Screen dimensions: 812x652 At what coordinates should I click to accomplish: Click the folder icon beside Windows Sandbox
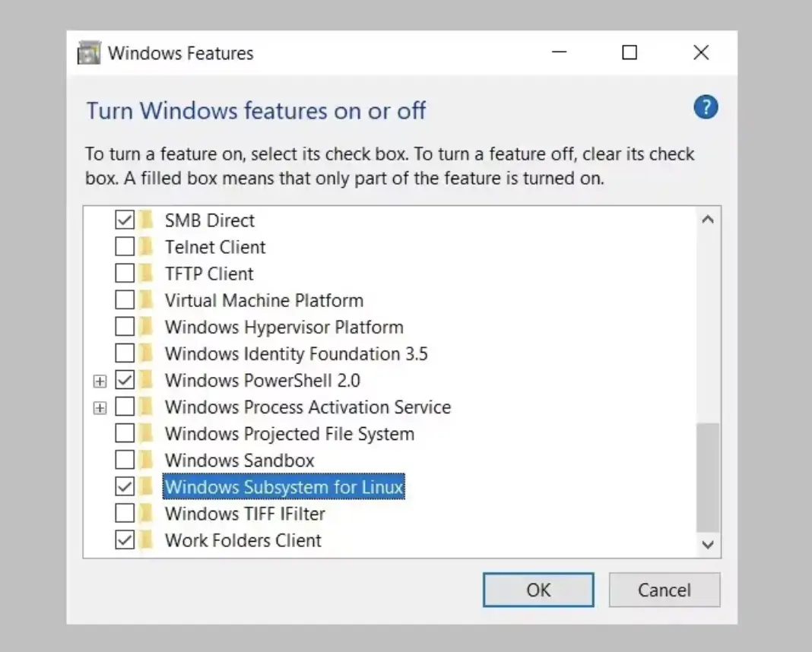click(147, 461)
